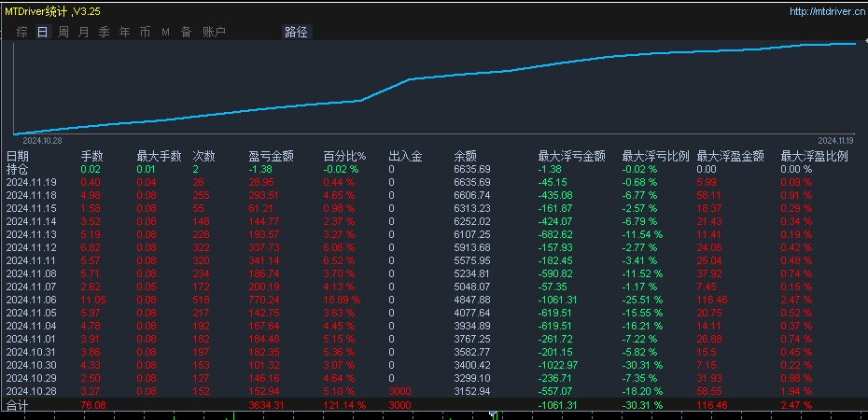Image resolution: width=868 pixels, height=420 pixels.
Task: Switch to the 综 summary tab
Action: 22,32
